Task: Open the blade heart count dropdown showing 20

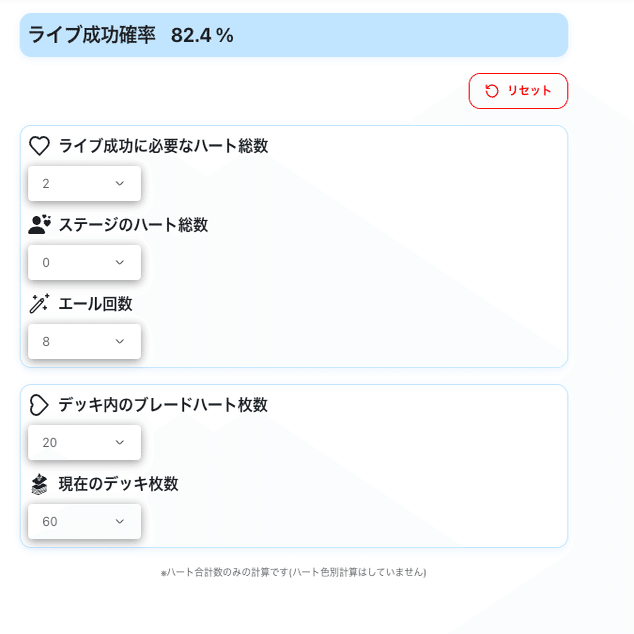Action: point(84,442)
